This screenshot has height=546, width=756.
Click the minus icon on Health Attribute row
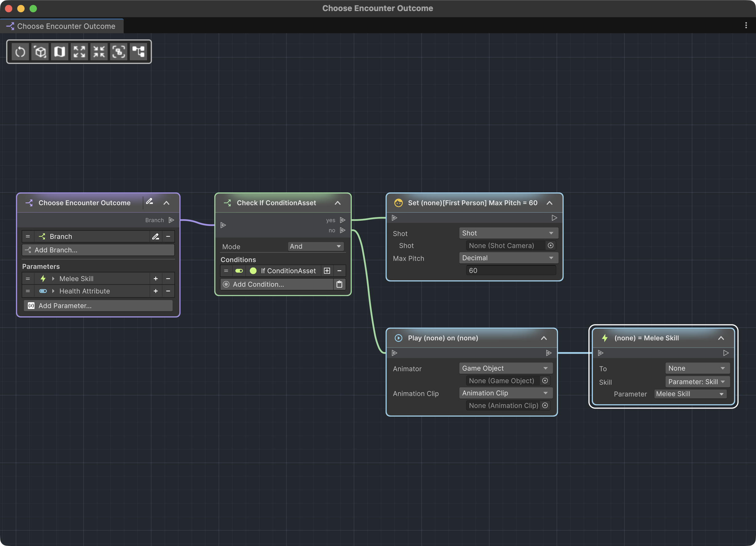pyautogui.click(x=168, y=291)
